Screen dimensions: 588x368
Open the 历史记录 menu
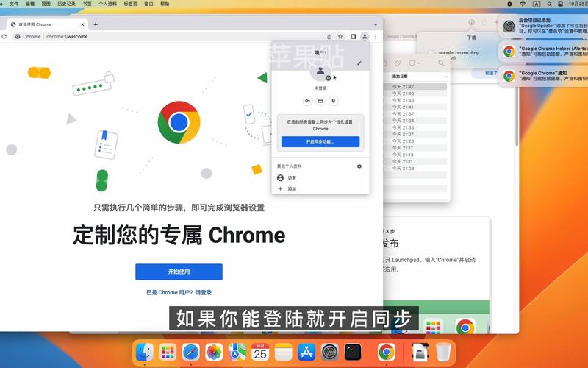[66, 4]
